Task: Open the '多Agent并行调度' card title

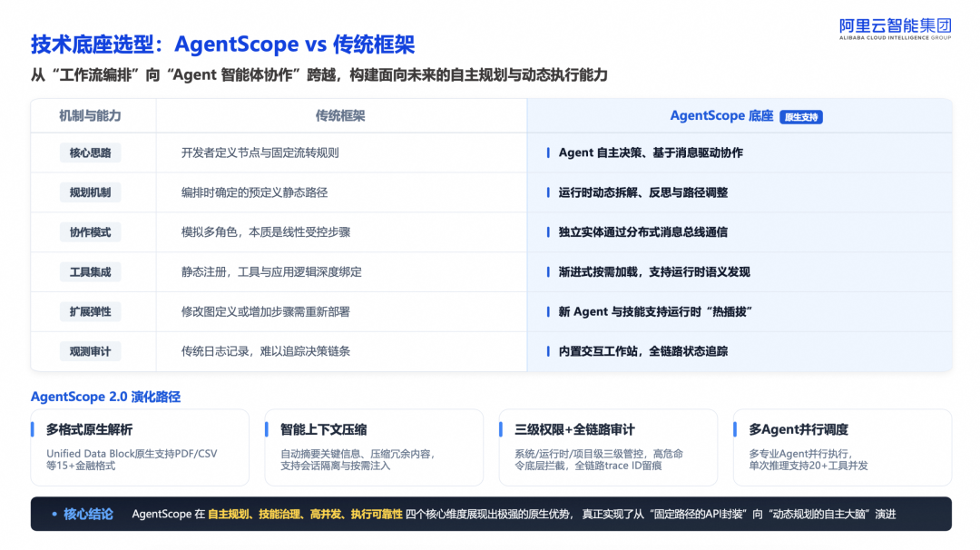Action: pyautogui.click(x=799, y=429)
